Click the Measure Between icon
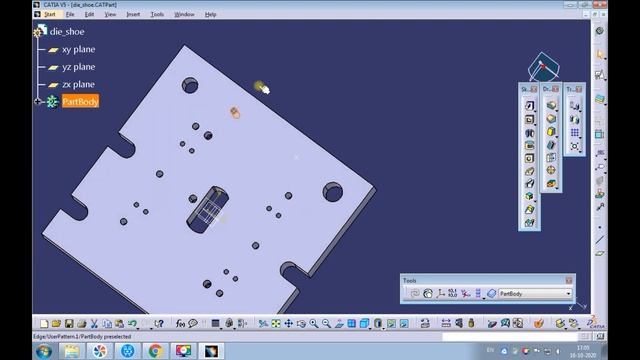Screen dimensions: 640x360 coord(446,324)
